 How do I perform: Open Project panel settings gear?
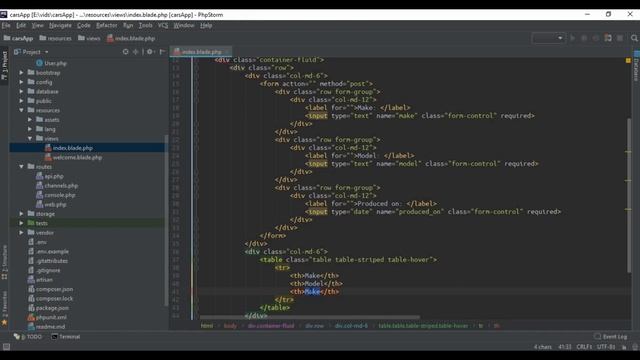151,52
